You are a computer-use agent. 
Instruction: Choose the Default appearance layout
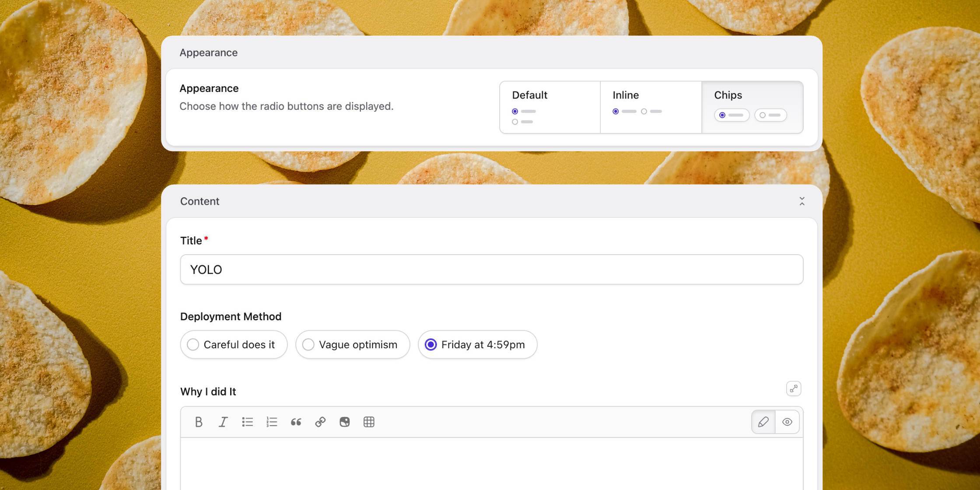click(550, 107)
